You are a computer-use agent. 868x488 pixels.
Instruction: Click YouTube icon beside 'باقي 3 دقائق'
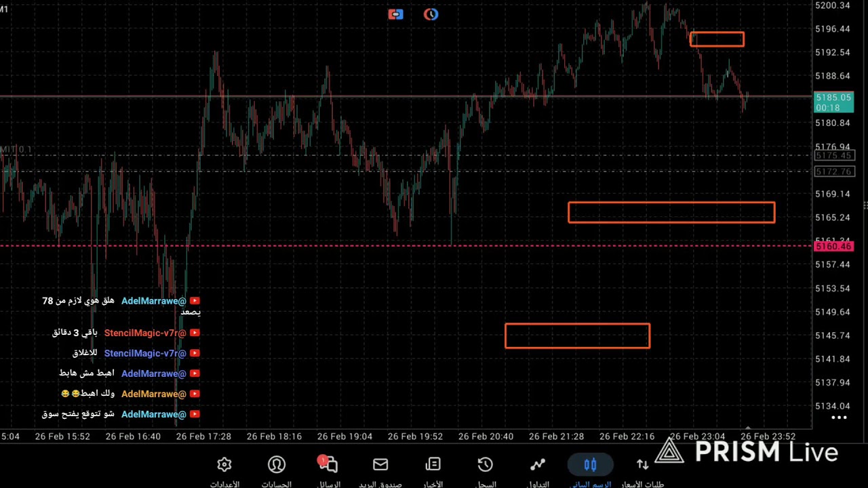[x=195, y=333]
